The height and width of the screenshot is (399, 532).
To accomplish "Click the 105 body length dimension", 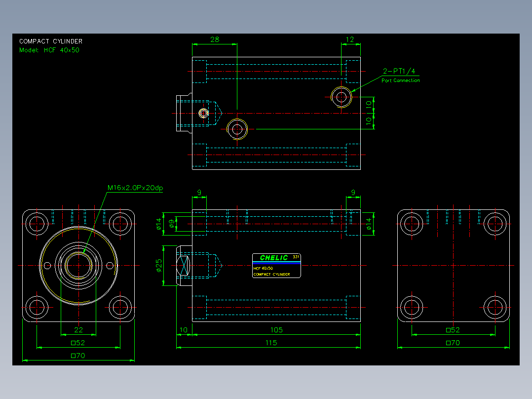I will pyautogui.click(x=276, y=330).
